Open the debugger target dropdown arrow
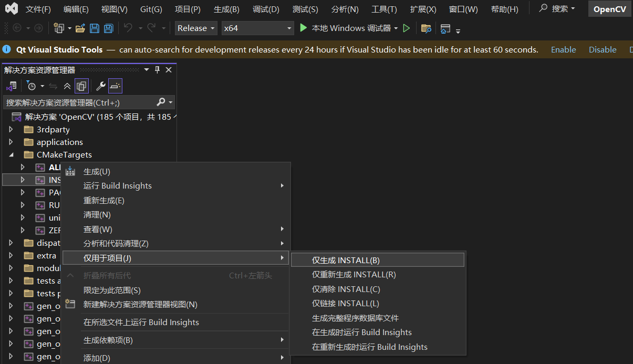633x364 pixels. (x=396, y=28)
